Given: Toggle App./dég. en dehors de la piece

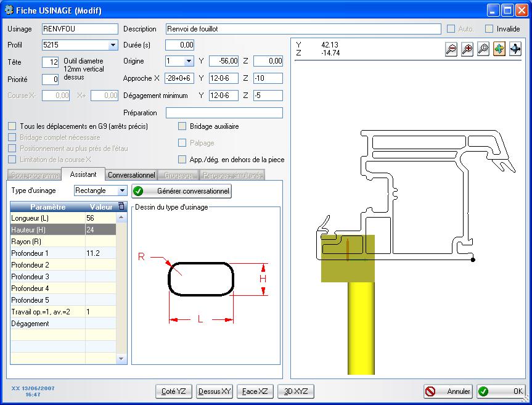Looking at the screenshot, I should [x=182, y=160].
